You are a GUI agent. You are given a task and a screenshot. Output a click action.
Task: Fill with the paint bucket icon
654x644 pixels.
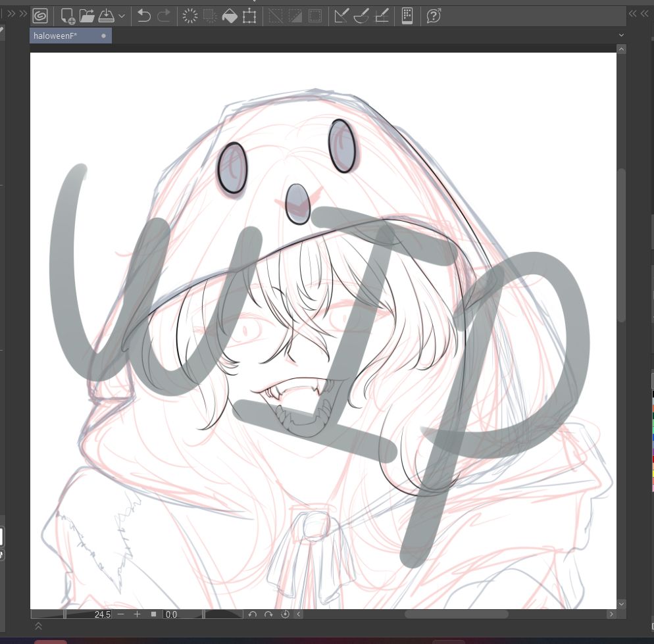pyautogui.click(x=230, y=16)
